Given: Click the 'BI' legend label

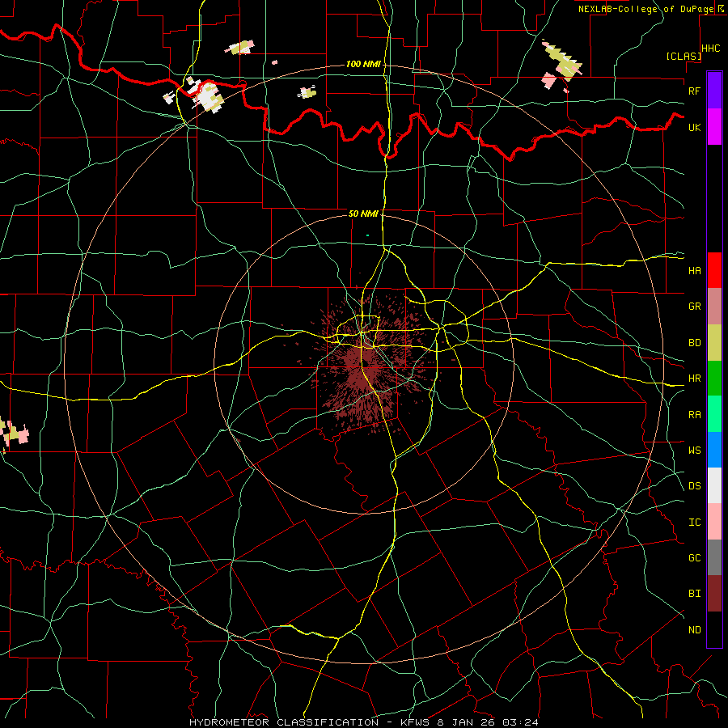Looking at the screenshot, I should click(x=695, y=594).
